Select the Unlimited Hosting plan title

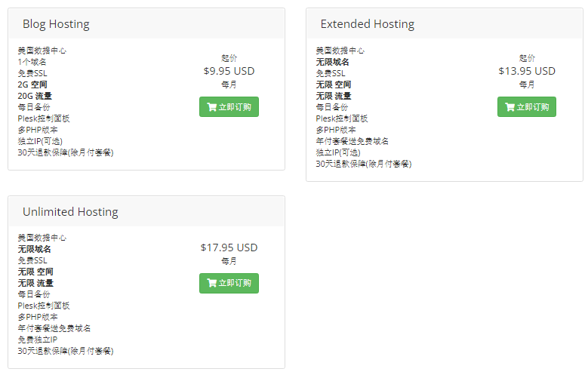click(x=70, y=212)
